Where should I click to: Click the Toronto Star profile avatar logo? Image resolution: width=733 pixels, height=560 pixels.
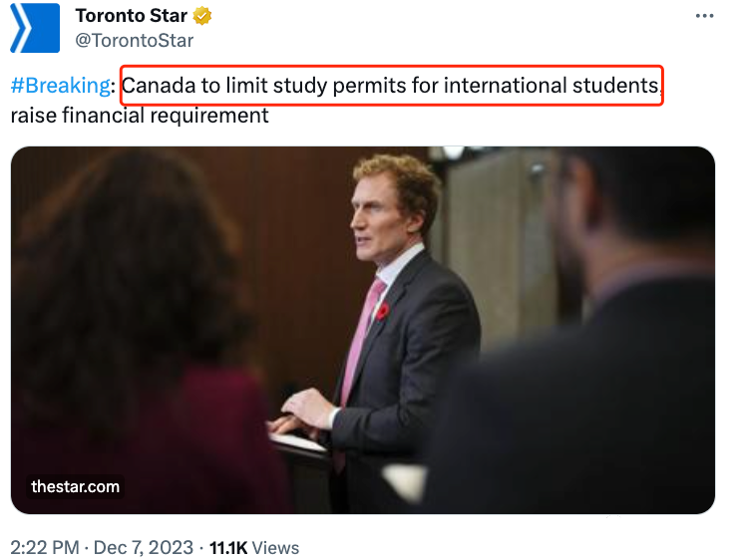point(35,28)
